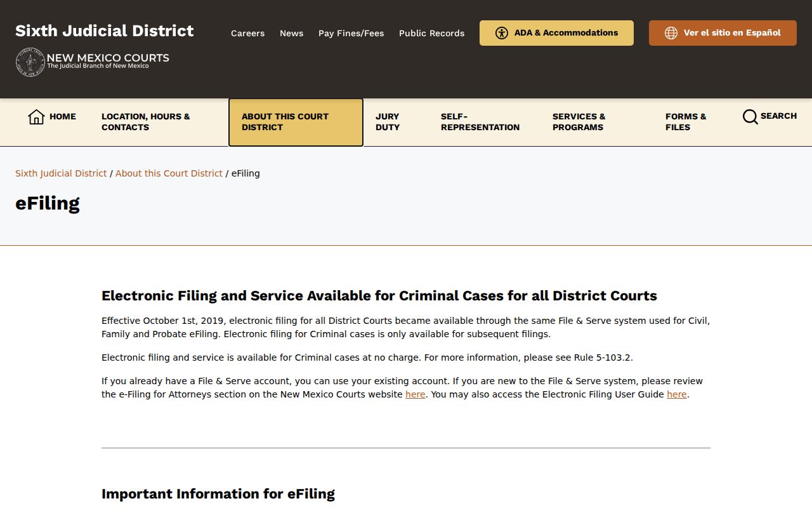Click the Electronic Filing and Service heading
Viewport: 812px width, 508px height.
tap(379, 296)
